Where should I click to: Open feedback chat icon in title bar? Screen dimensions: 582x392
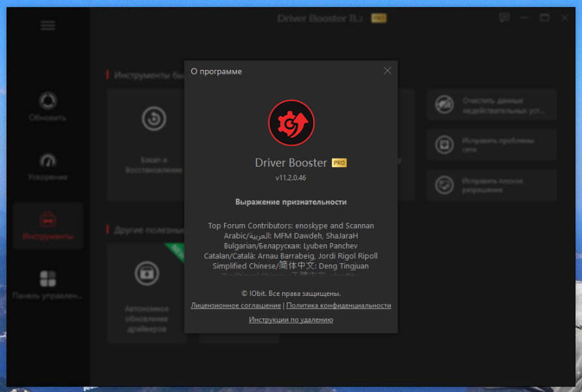point(504,18)
